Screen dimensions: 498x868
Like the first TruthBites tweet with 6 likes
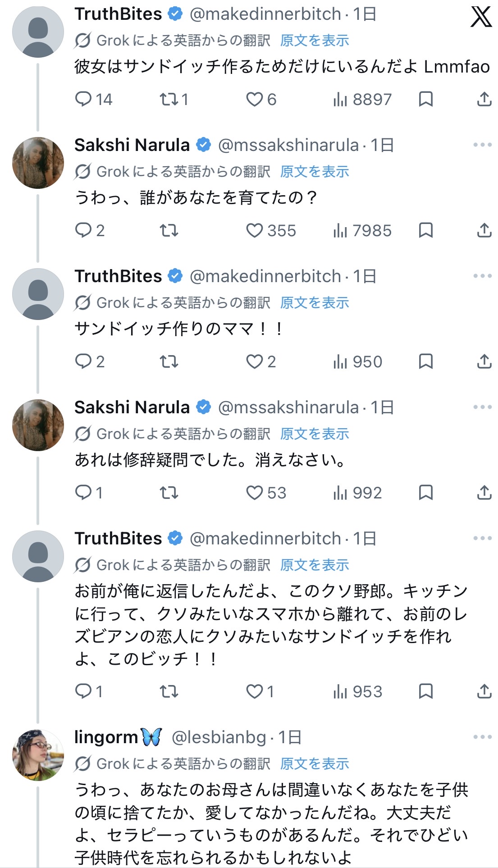click(x=255, y=99)
